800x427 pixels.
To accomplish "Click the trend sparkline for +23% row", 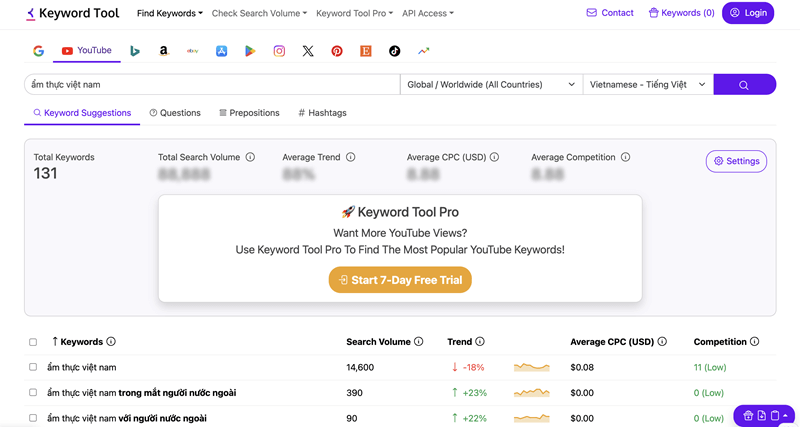I will (x=532, y=393).
